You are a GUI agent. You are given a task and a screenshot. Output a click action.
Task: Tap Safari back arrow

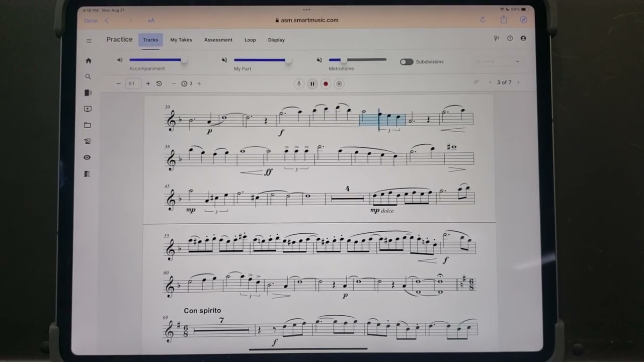click(107, 21)
